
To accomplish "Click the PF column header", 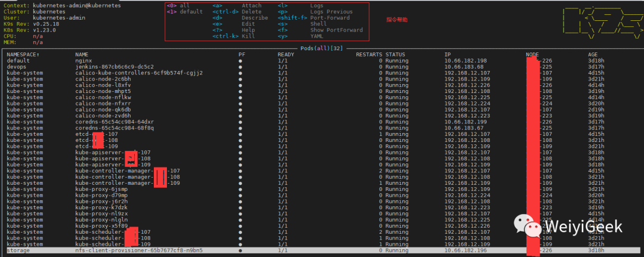I will pyautogui.click(x=241, y=55).
